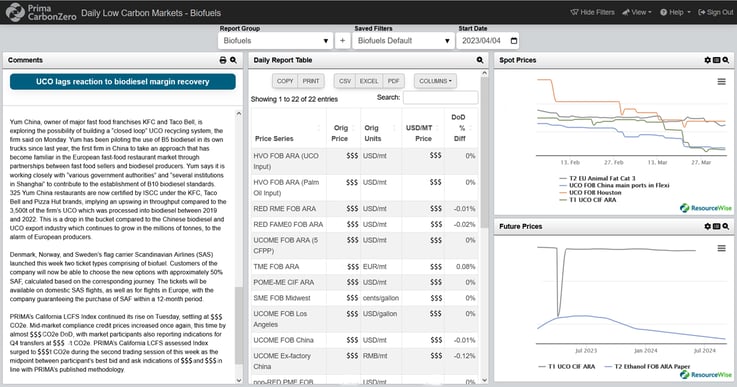Expand the Columns dropdown button
Image resolution: width=737 pixels, height=387 pixels.
click(435, 81)
